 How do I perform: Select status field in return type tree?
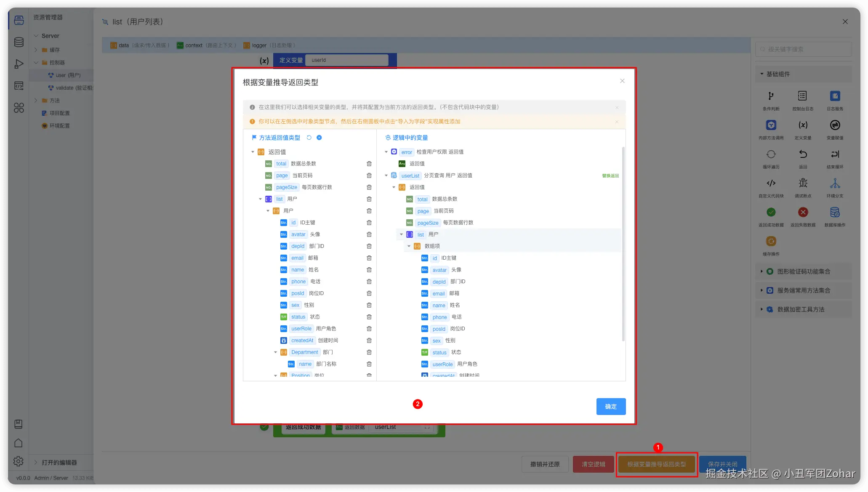click(298, 317)
